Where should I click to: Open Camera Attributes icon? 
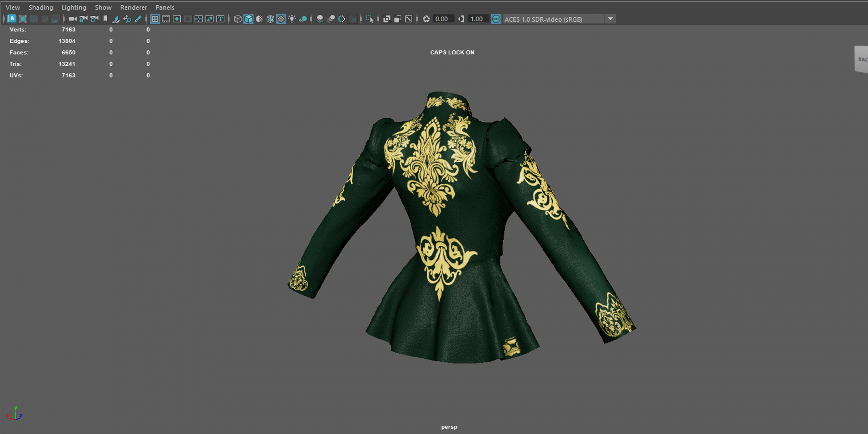click(94, 19)
